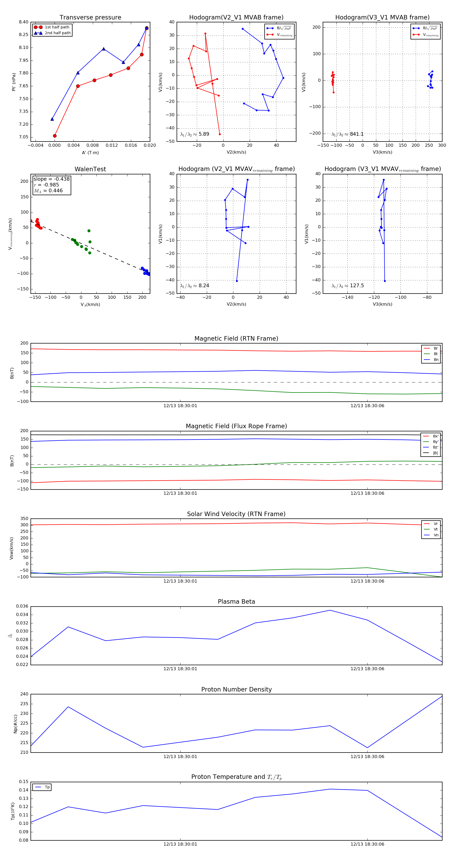Click 'Magnetic Field (RTN Frame)' title
The image size is (473, 868).
[236, 339]
